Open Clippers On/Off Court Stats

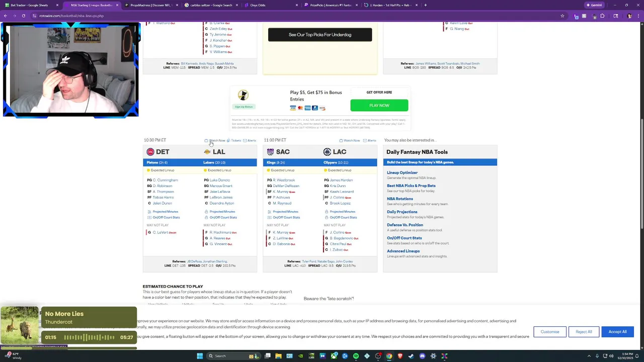pyautogui.click(x=341, y=217)
